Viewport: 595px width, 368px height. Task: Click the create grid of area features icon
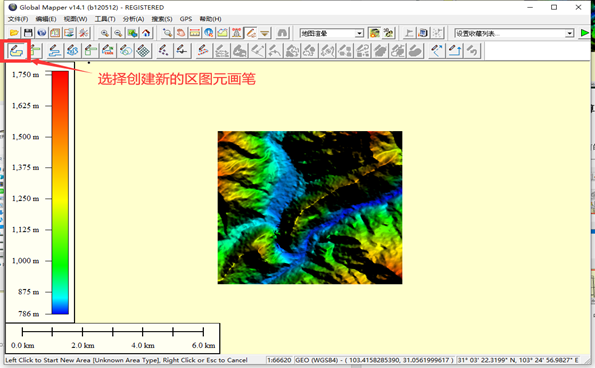[143, 50]
